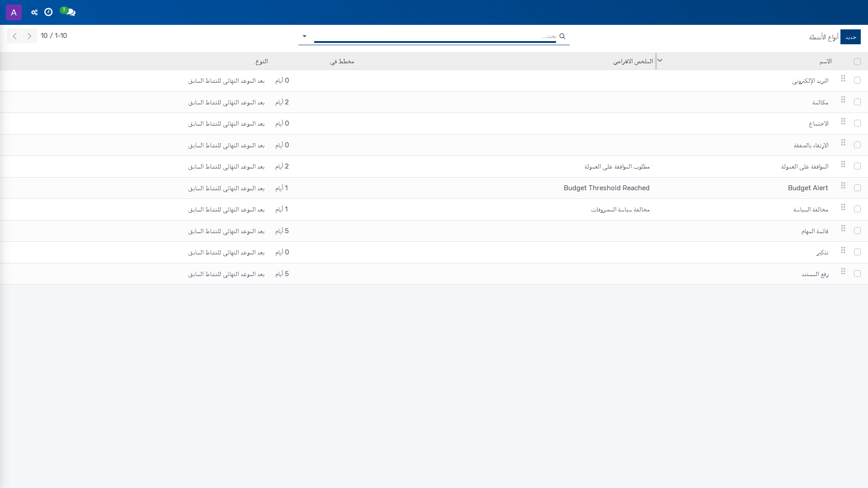Click type cell in رفع المستند row

pos(226,274)
